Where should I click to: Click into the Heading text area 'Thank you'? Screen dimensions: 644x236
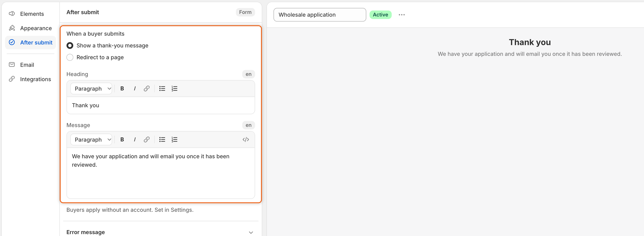[161, 105]
